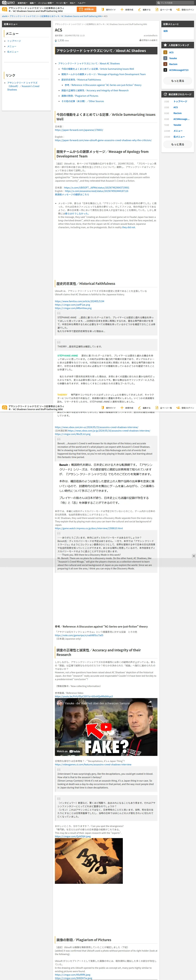Click Watch on YouTube in video embed
The width and height of the screenshot is (196, 980).
(68, 751)
